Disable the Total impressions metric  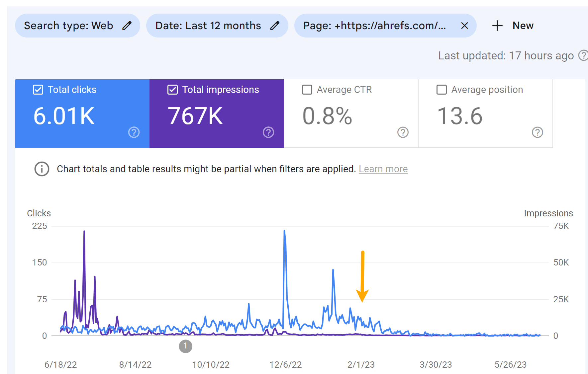pyautogui.click(x=172, y=89)
